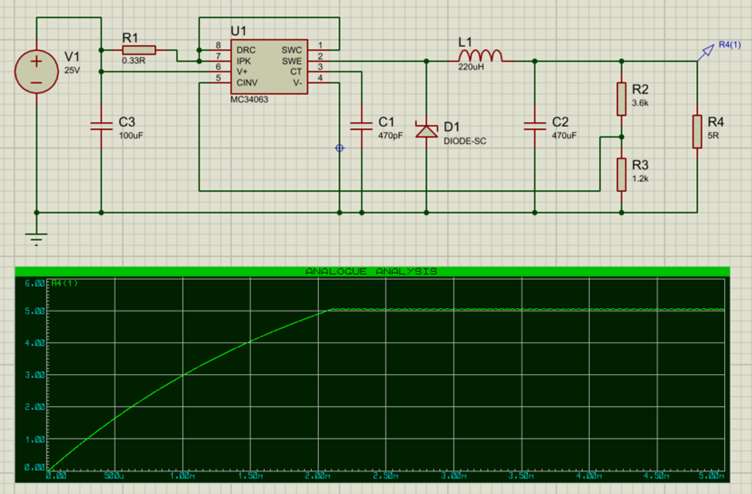The image size is (752, 494).
Task: Click the MC34063 part name text
Action: pos(249,100)
